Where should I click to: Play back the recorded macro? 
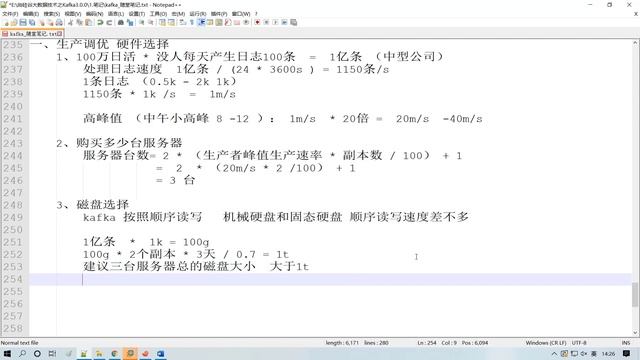[x=276, y=22]
